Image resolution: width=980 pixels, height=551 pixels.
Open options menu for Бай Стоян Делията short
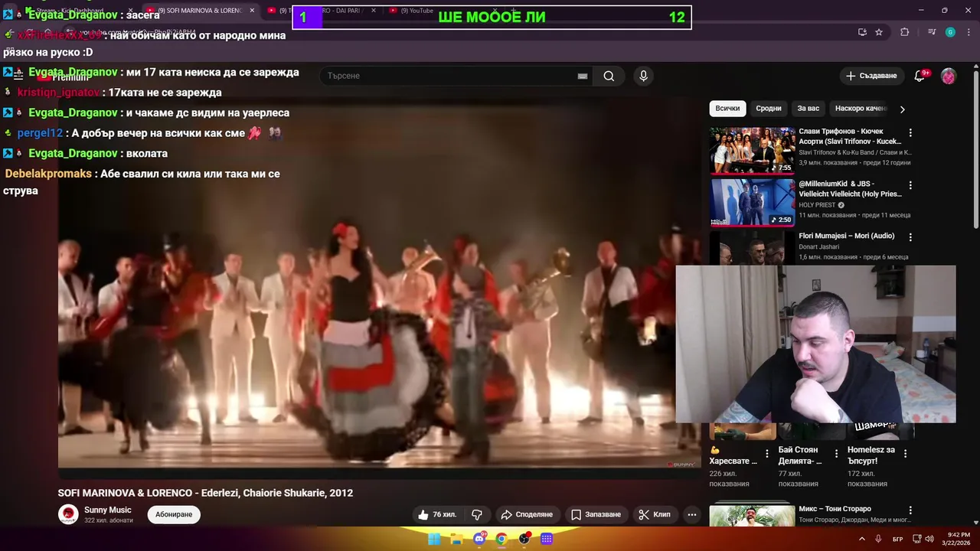coord(836,454)
